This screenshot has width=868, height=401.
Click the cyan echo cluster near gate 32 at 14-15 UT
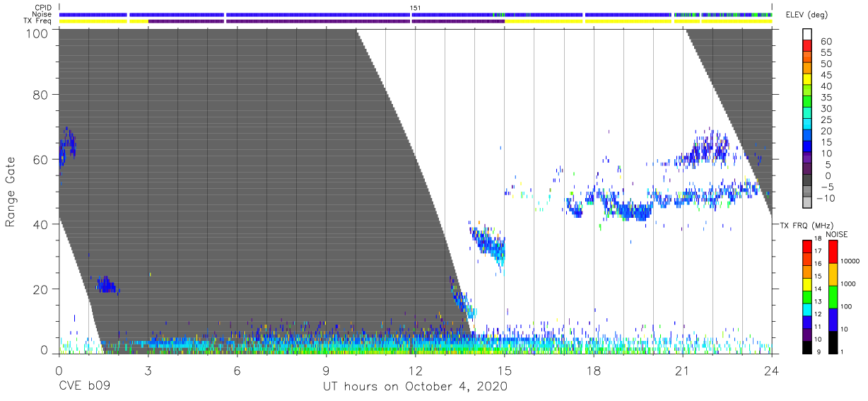(488, 244)
